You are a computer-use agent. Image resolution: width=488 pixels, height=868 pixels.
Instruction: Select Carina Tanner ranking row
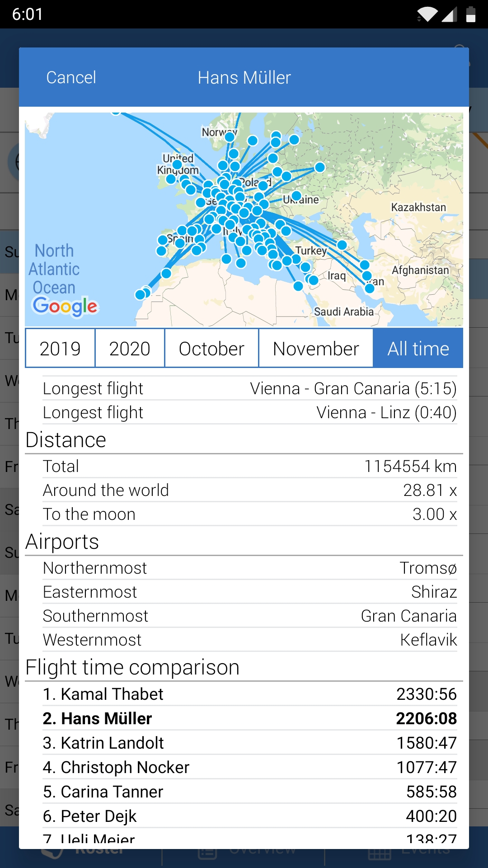(250, 792)
